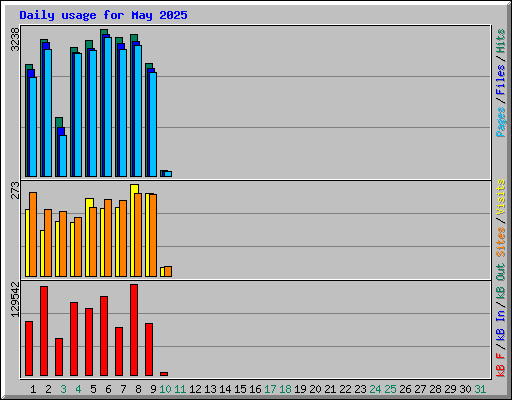512x400 pixels.
Task: Select the cyan Pages bar for day 3
Action: point(63,156)
